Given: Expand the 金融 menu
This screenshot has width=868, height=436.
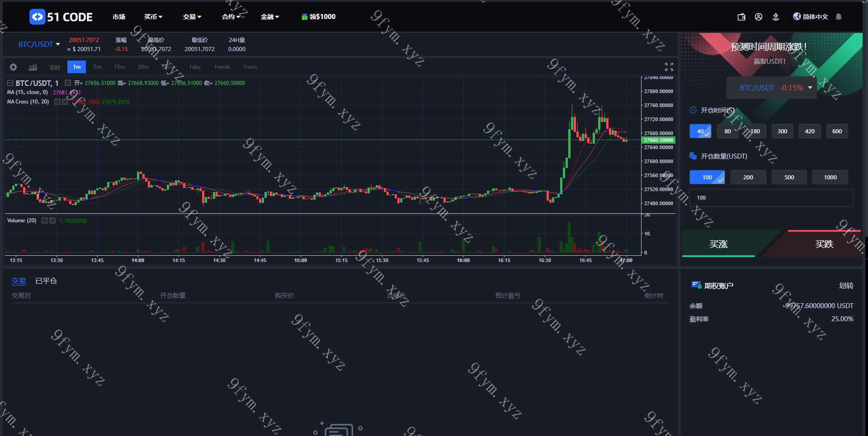Looking at the screenshot, I should tap(270, 17).
